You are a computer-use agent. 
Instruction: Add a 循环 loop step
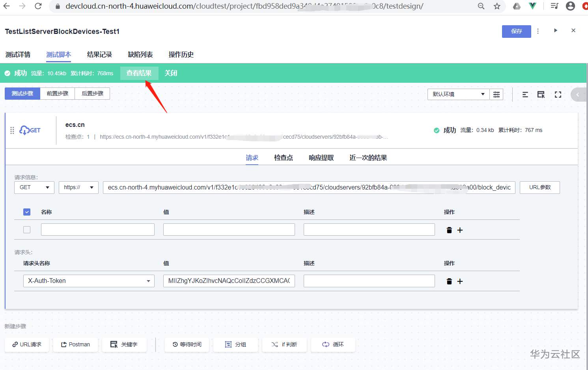[x=333, y=344]
